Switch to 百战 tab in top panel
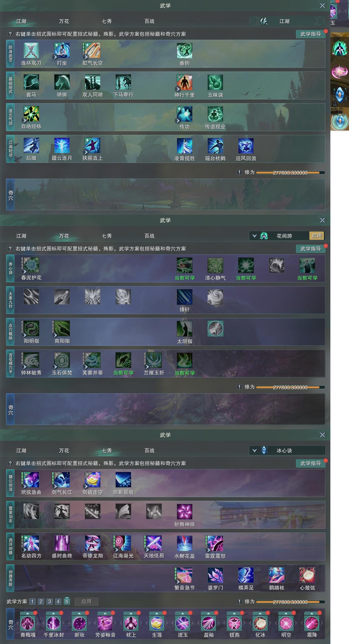 pyautogui.click(x=150, y=21)
